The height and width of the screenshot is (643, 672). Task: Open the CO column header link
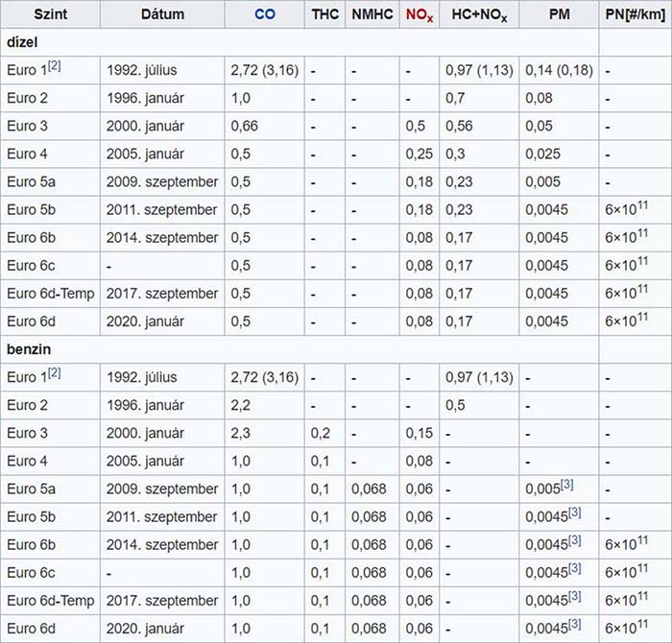coord(264,14)
